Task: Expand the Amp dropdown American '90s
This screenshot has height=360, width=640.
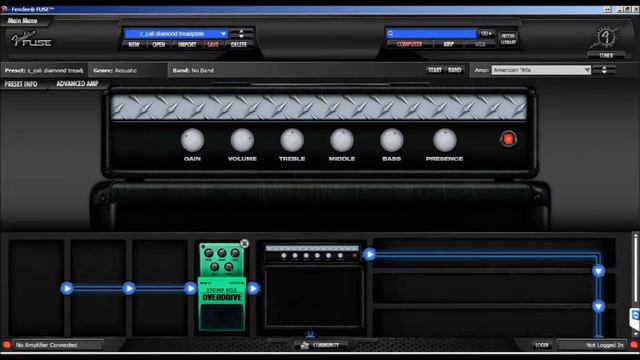Action: pyautogui.click(x=541, y=70)
